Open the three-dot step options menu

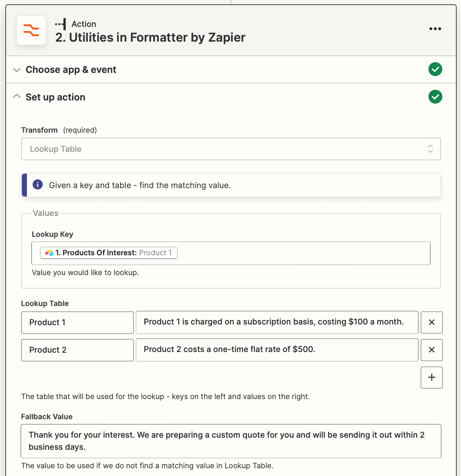click(x=435, y=29)
